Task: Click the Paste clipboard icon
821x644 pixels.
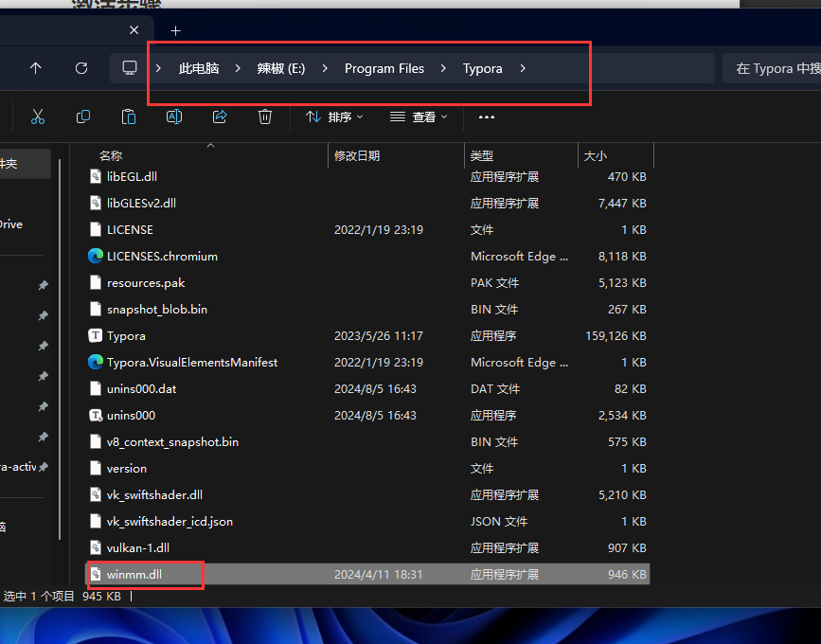Action: click(x=128, y=116)
